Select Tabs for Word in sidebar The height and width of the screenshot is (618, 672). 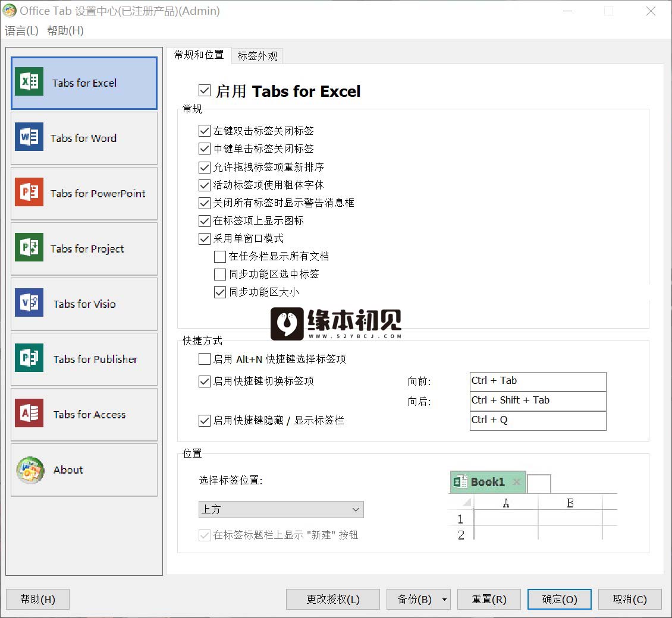(84, 138)
